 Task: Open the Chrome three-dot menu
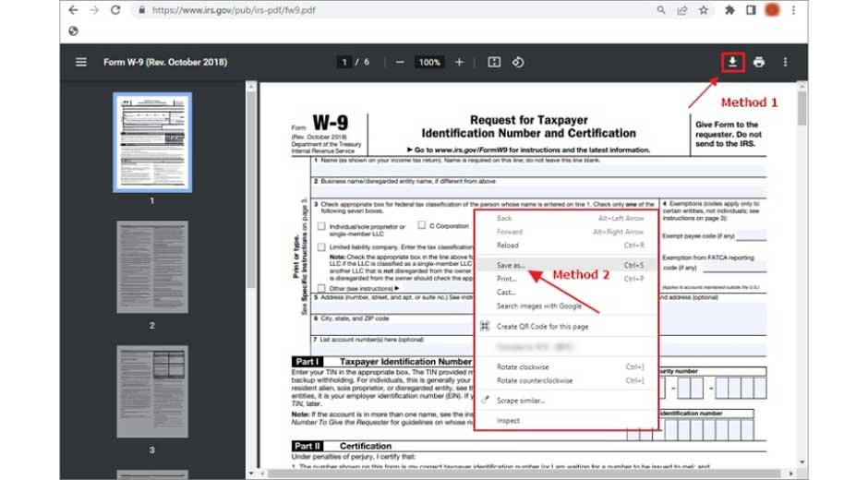coord(794,10)
